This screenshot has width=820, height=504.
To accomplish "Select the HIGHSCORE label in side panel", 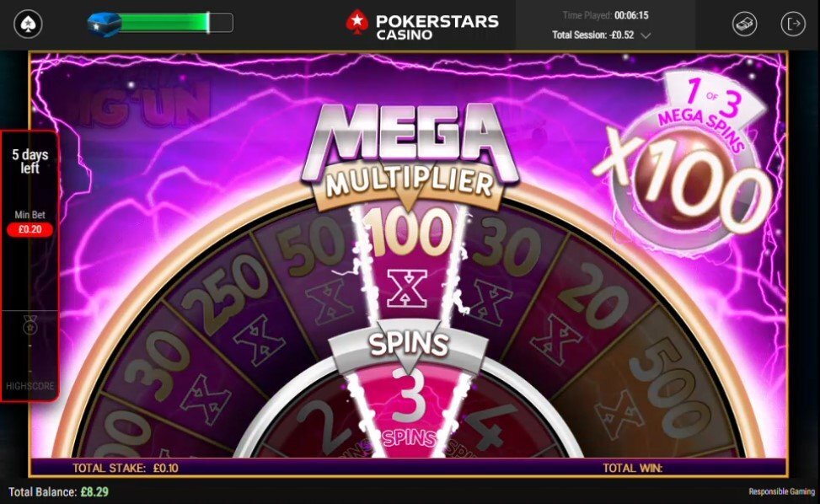I will 29,386.
